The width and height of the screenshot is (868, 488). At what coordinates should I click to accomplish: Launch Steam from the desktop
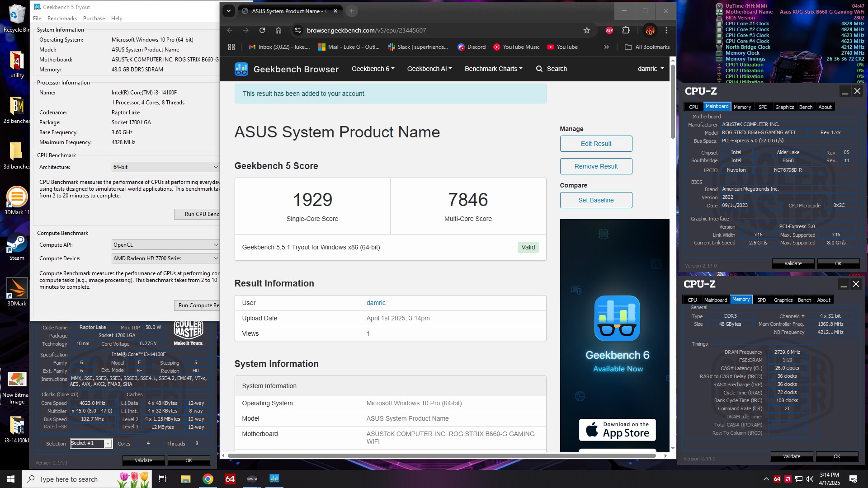click(x=17, y=247)
